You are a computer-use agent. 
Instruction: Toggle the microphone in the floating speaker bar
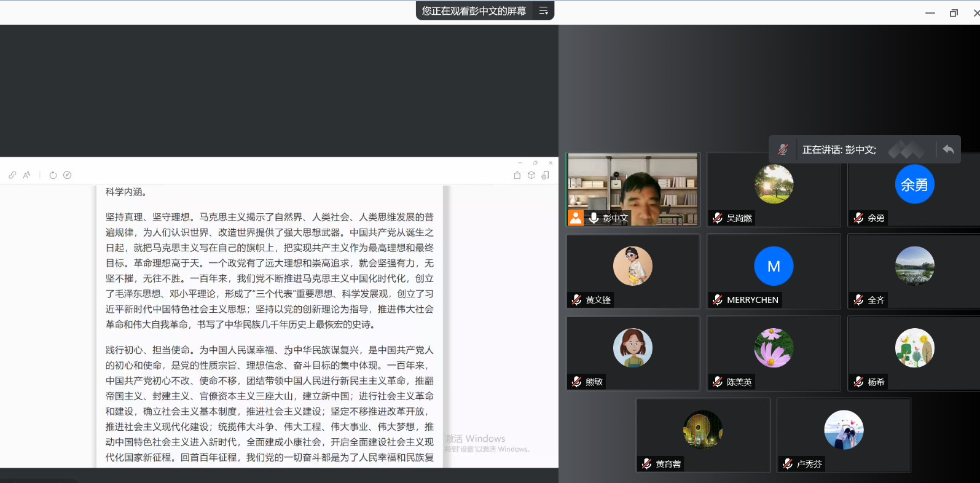coord(783,149)
